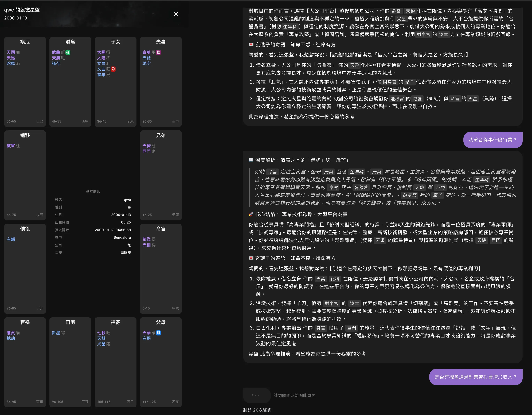Click the green 祿 badge next to 武曲
Screen dimensions: 532x415
point(68,52)
